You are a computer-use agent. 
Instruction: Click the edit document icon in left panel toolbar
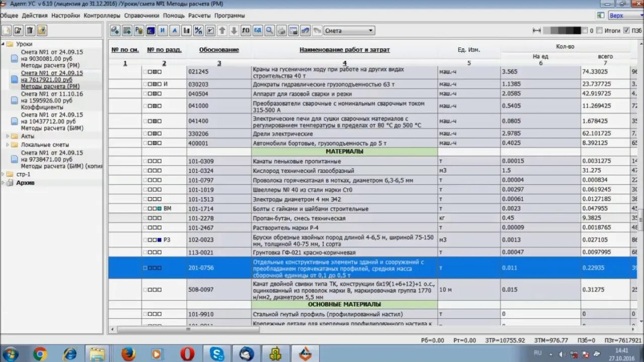(x=18, y=31)
